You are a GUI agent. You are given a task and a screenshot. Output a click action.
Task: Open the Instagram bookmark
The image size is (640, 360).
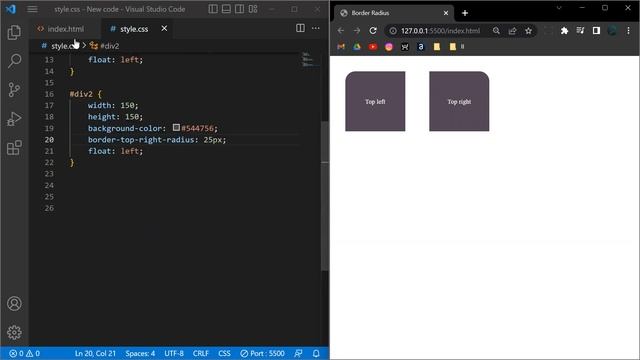coord(389,47)
